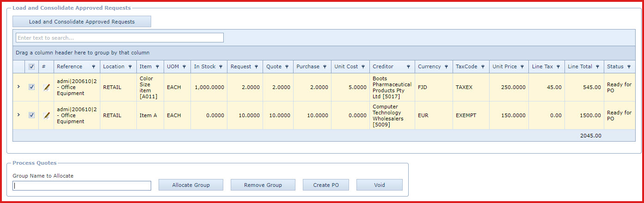This screenshot has height=203, width=644.
Task: Edit the Item A row
Action: [x=46, y=115]
